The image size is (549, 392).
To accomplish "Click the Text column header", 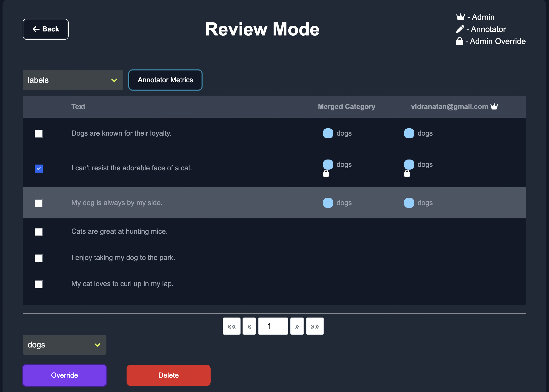I will click(x=78, y=106).
